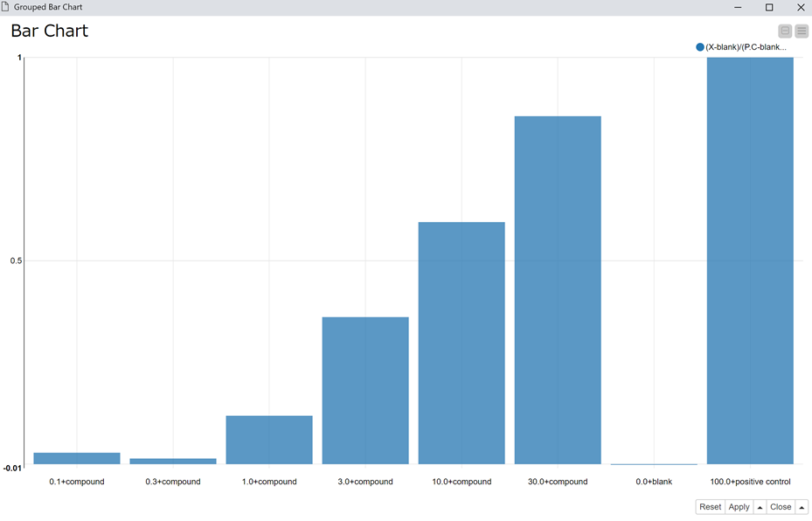Click the Bar Chart title text
The height and width of the screenshot is (521, 812).
click(49, 31)
